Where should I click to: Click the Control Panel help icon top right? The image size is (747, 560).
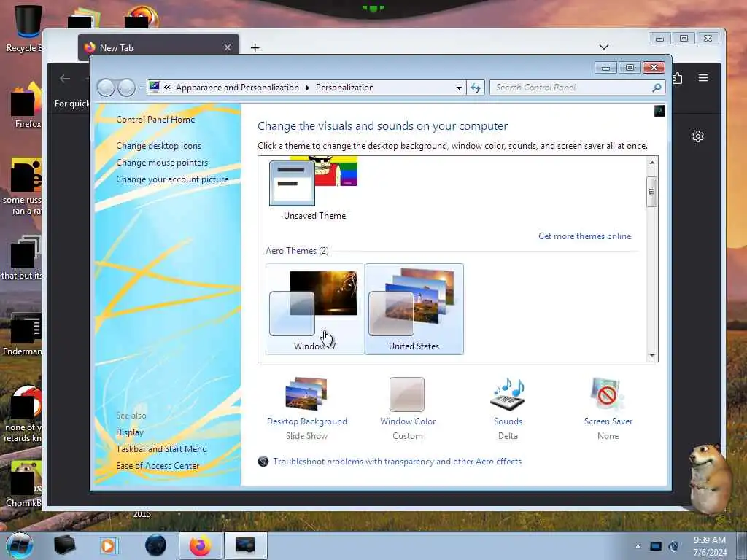tap(659, 112)
